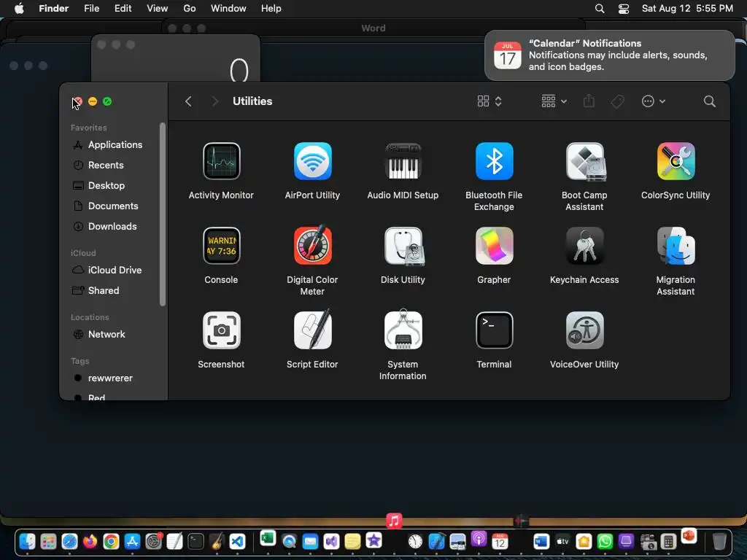Select Boot Camp Assistant icon
The image size is (747, 560).
[584, 161]
